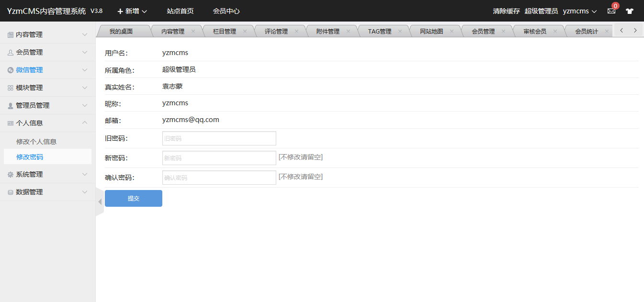Click the 数据管理 sidebar database icon
The image size is (644, 302).
[x=11, y=192]
